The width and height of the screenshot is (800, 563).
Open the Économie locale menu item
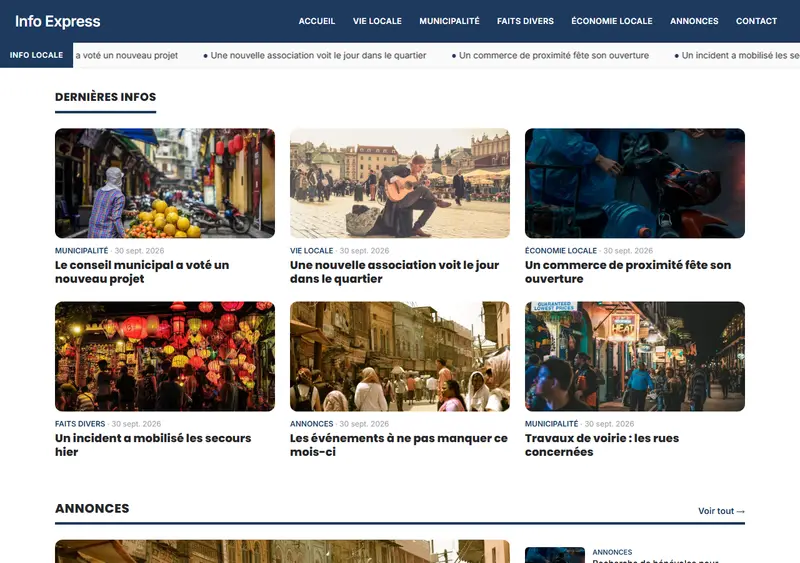pos(612,21)
